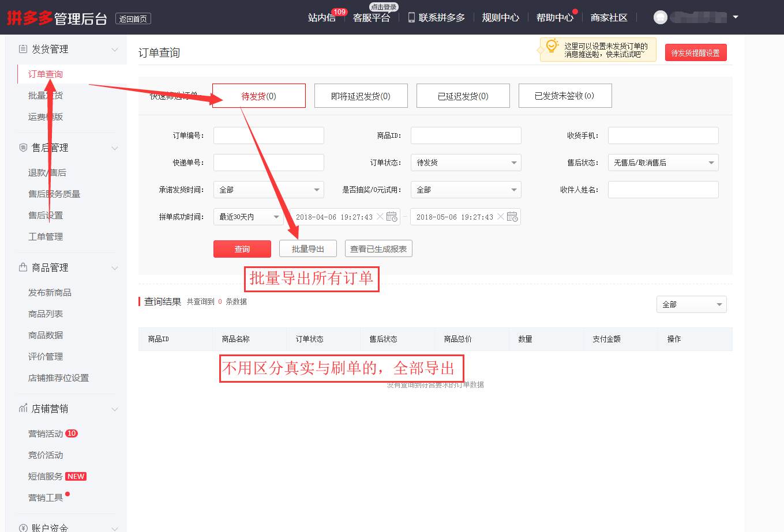Click the 账户资金 coin icon
The width and height of the screenshot is (784, 532).
point(23,528)
